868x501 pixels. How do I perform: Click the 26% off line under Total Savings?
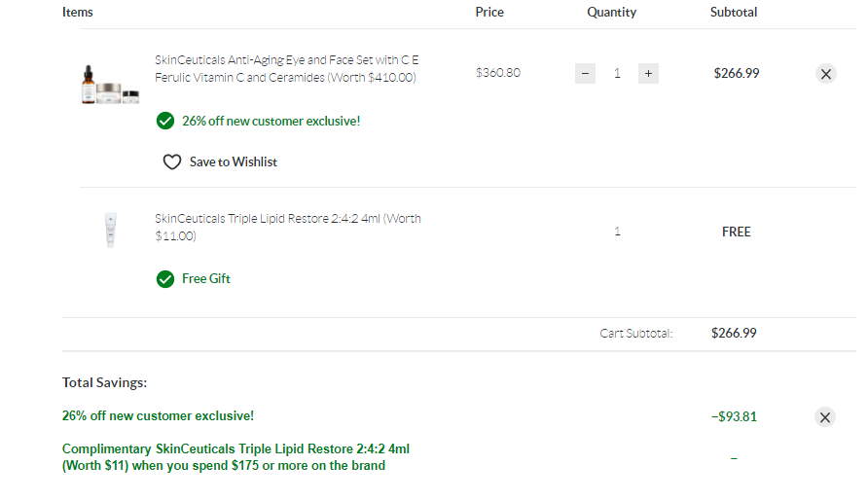point(158,415)
